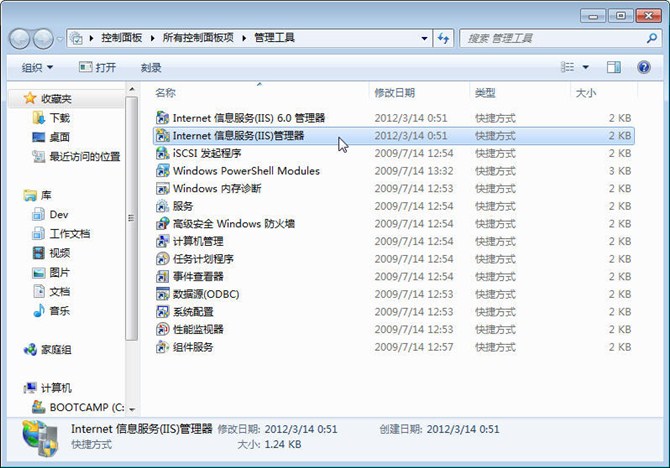This screenshot has height=468, width=670.
Task: Select the 文档 library in sidebar
Action: [51, 291]
